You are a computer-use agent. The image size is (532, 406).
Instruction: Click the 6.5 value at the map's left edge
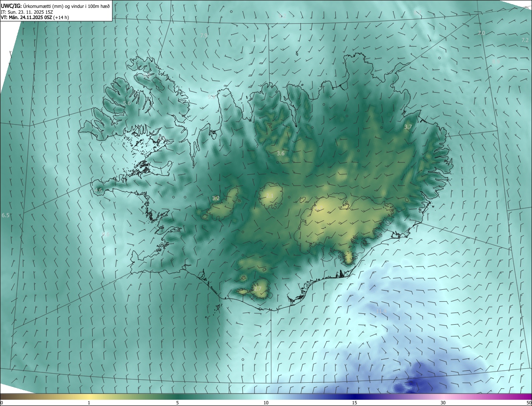5,215
